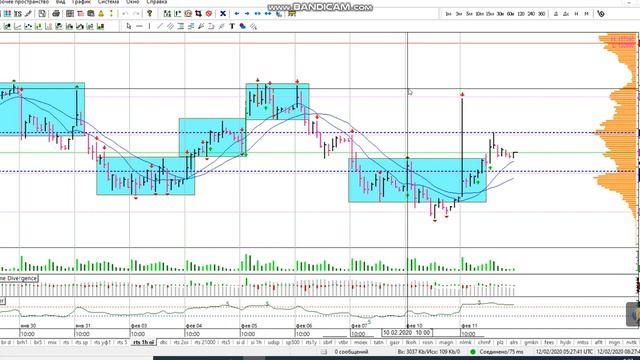640x360 pixels.
Task: Set timeframe to 30 minutes
Action: (x=500, y=13)
